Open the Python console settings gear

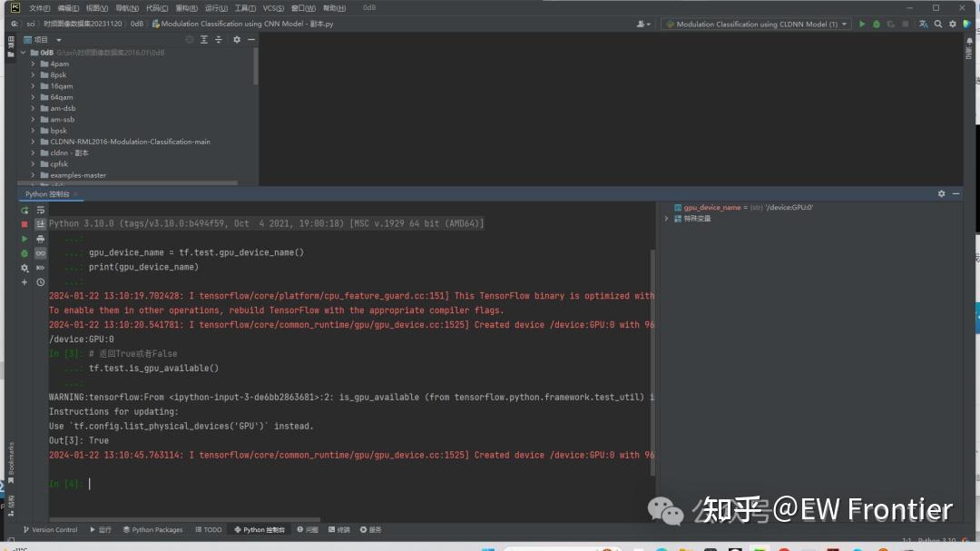pyautogui.click(x=24, y=268)
